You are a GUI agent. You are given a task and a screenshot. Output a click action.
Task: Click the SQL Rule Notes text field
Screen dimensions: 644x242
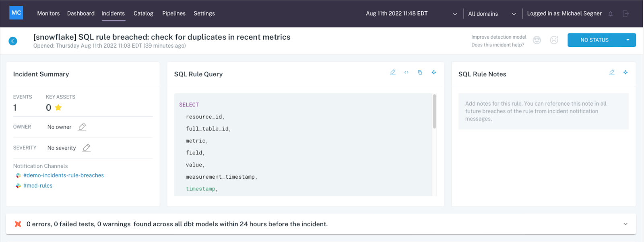coord(543,111)
